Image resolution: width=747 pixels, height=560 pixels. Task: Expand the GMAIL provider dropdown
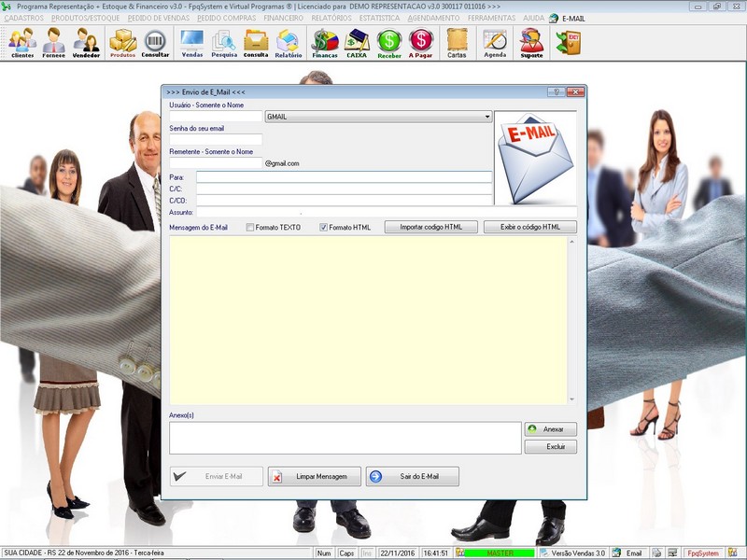point(487,117)
